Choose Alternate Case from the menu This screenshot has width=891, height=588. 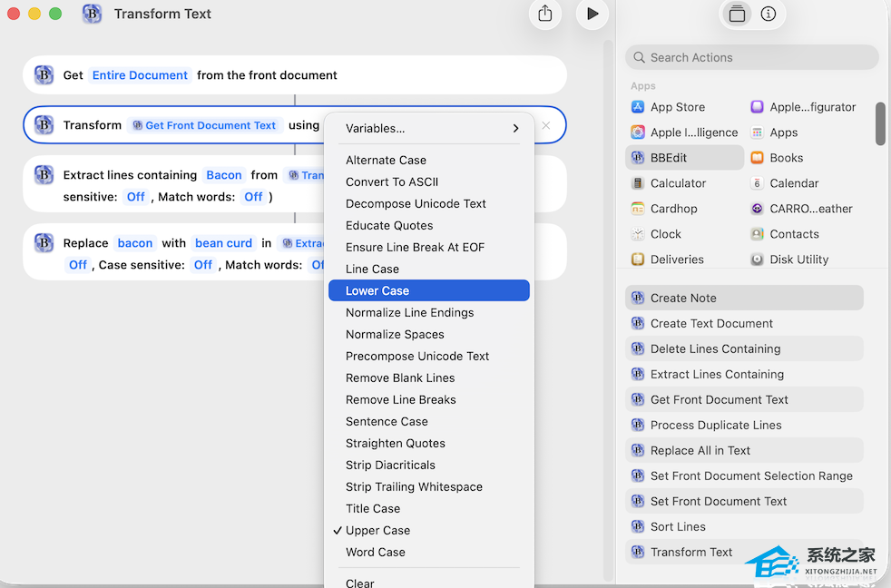pyautogui.click(x=429, y=161)
